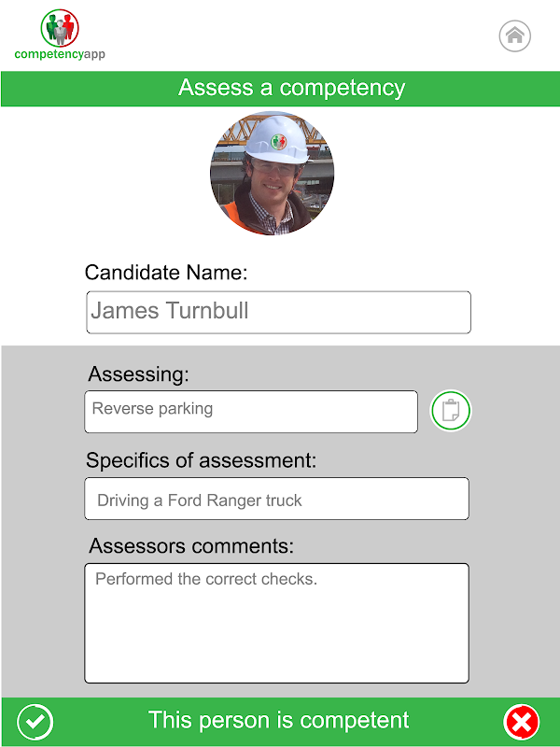Edit the Reverse parking assessing field
Image resolution: width=560 pixels, height=747 pixels.
tap(251, 412)
